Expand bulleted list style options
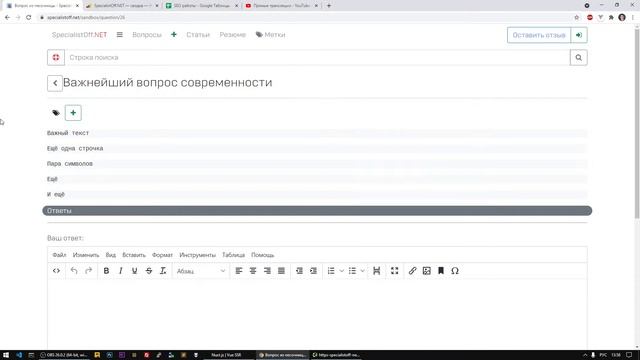The height and width of the screenshot is (360, 640). pos(362,271)
